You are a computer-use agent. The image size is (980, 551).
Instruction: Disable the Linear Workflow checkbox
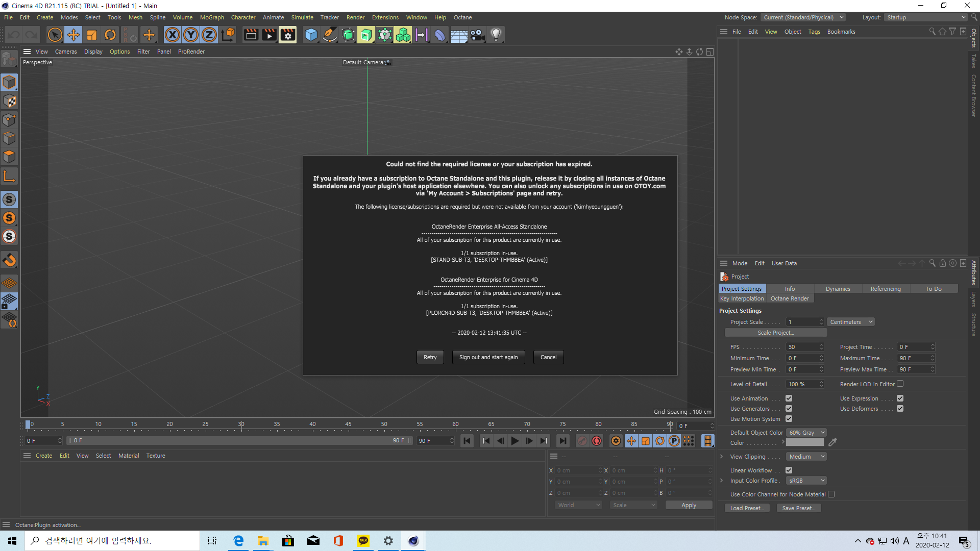[789, 470]
